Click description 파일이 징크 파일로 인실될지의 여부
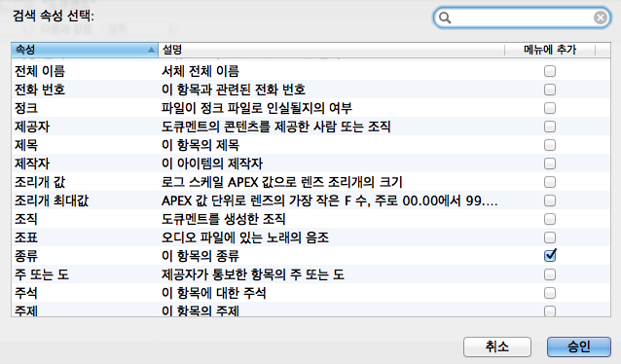This screenshot has width=621, height=364. tap(257, 108)
